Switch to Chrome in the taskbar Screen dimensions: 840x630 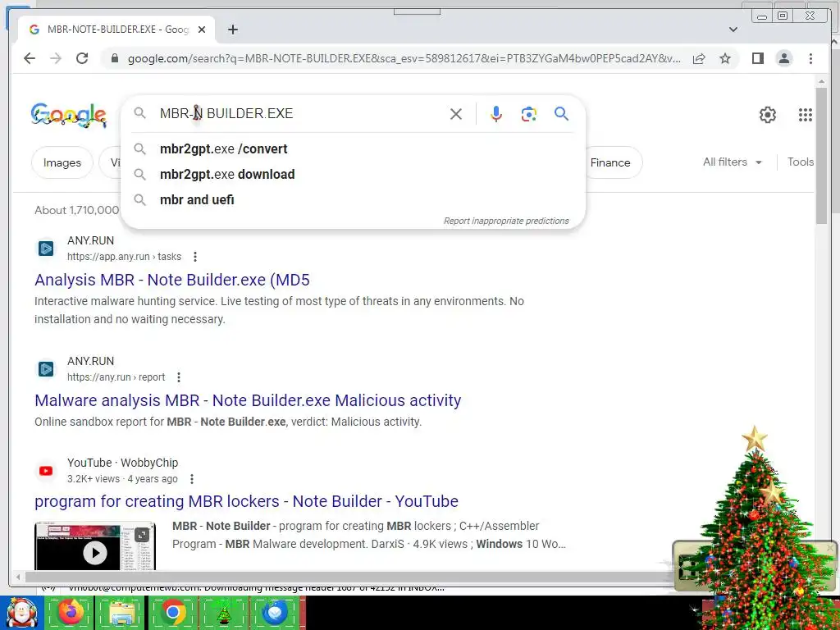click(172, 613)
